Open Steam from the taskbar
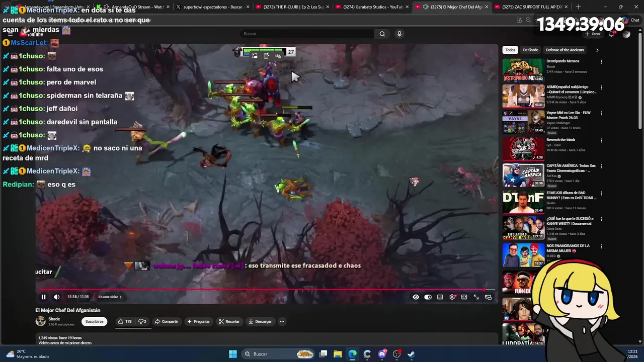 click(x=411, y=354)
